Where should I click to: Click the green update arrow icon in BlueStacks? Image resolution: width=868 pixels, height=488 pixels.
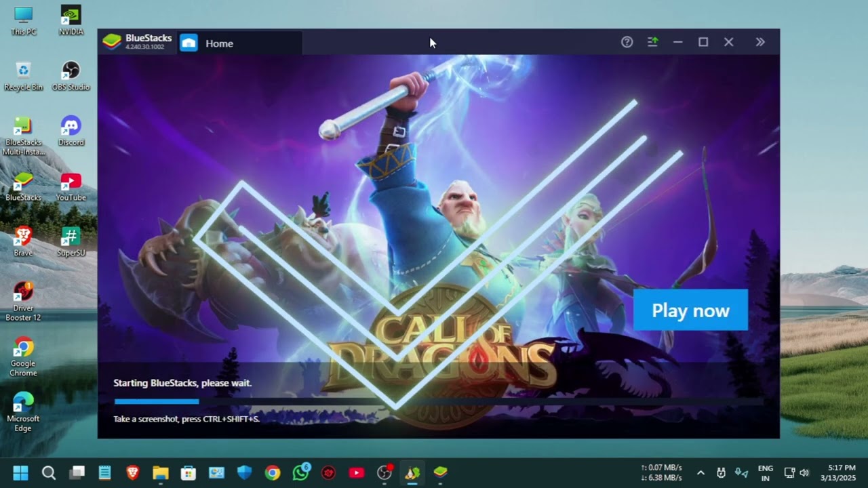(x=652, y=42)
